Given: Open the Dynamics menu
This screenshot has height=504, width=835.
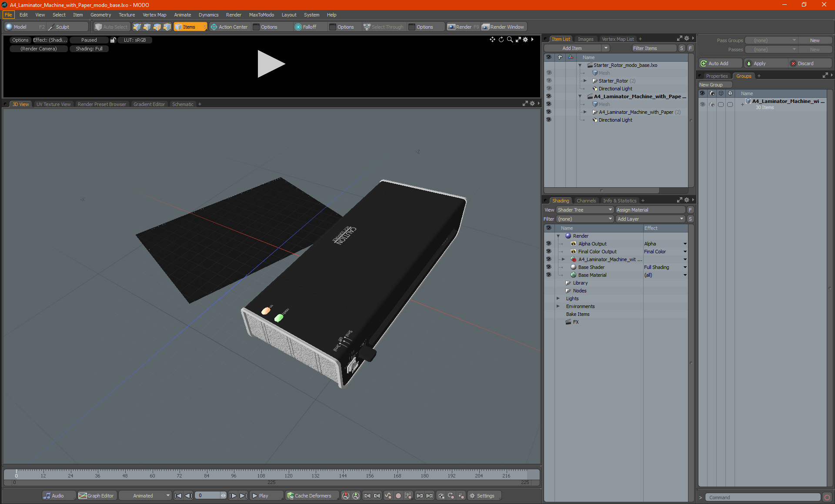Looking at the screenshot, I should 209,15.
